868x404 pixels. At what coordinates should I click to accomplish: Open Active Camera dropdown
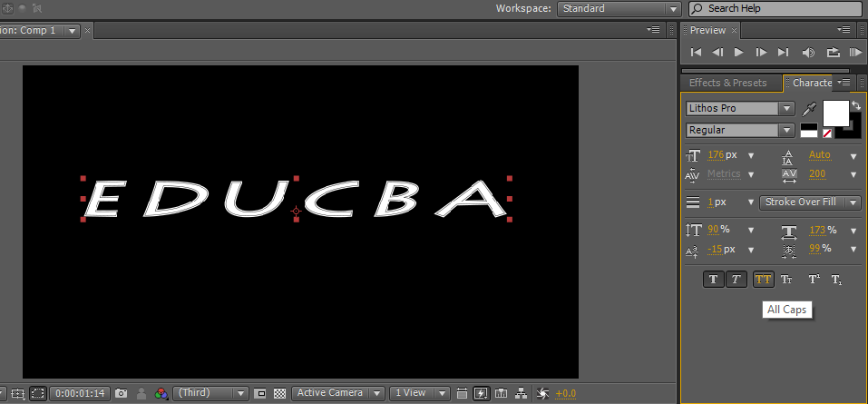click(x=337, y=393)
